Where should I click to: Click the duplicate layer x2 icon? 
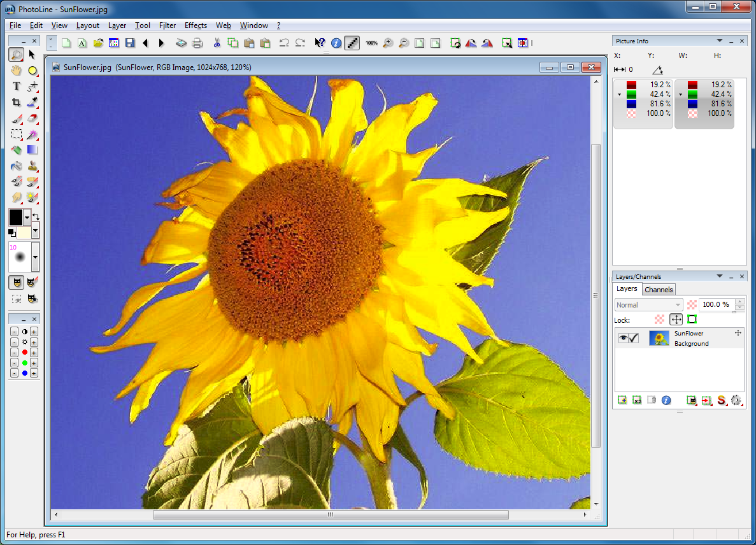point(637,400)
